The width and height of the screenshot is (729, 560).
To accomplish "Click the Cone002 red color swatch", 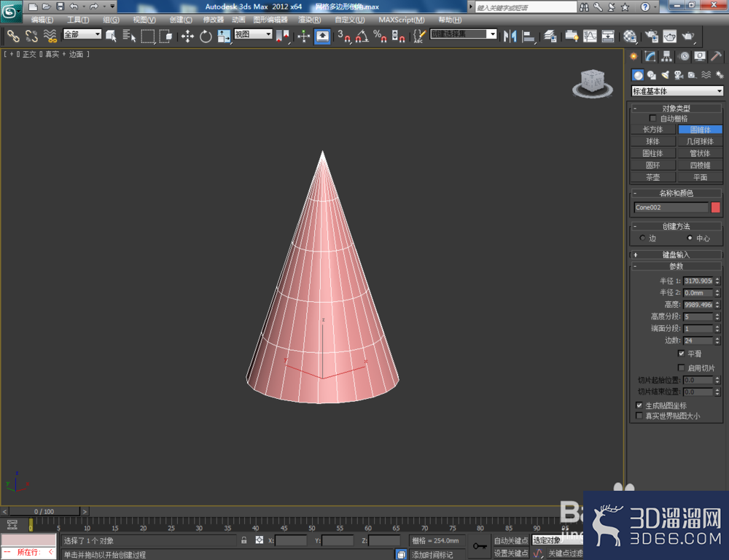I will coord(716,207).
